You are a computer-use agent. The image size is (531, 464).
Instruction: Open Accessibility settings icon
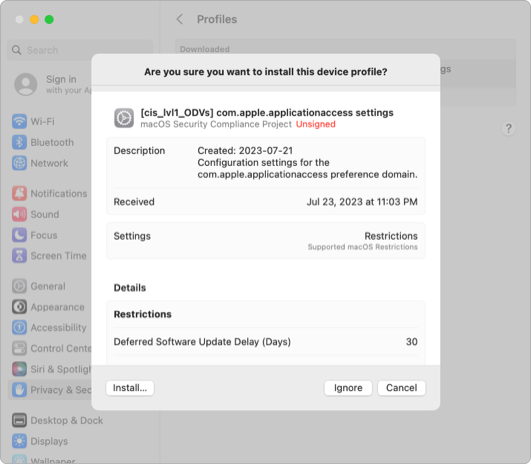pyautogui.click(x=19, y=328)
